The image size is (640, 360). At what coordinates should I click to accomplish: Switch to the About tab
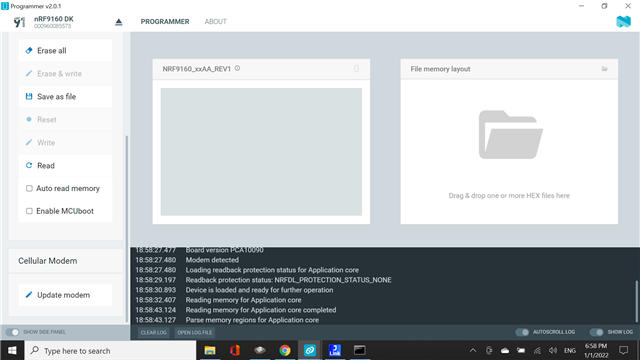216,22
